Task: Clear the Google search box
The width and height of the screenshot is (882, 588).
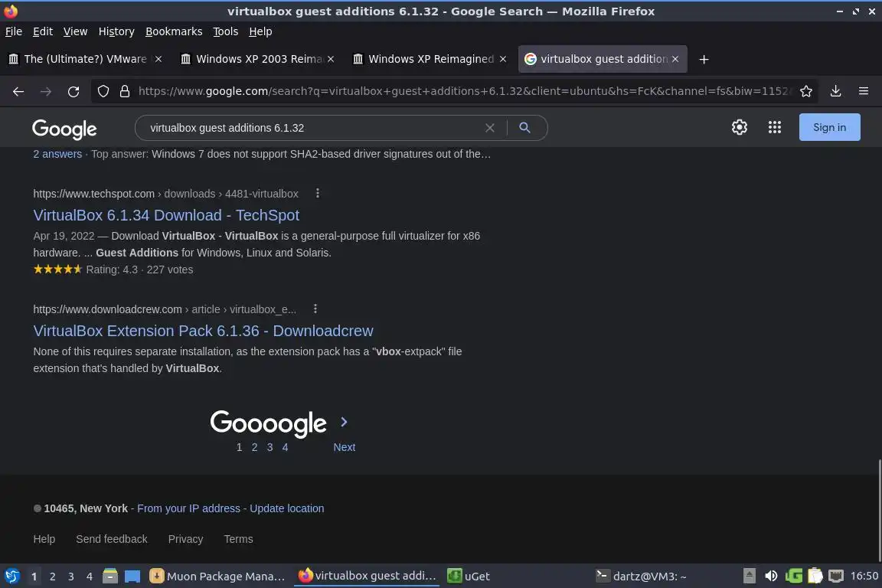Action: point(490,128)
